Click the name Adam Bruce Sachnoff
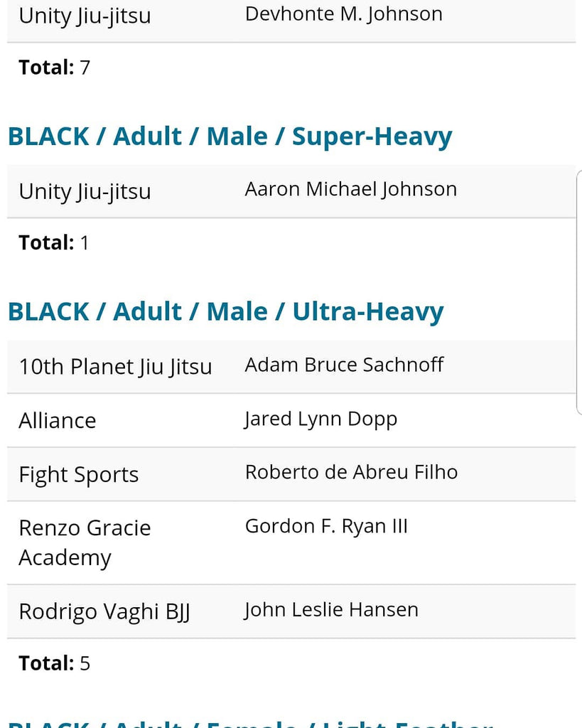This screenshot has height=728, width=582. (x=344, y=365)
